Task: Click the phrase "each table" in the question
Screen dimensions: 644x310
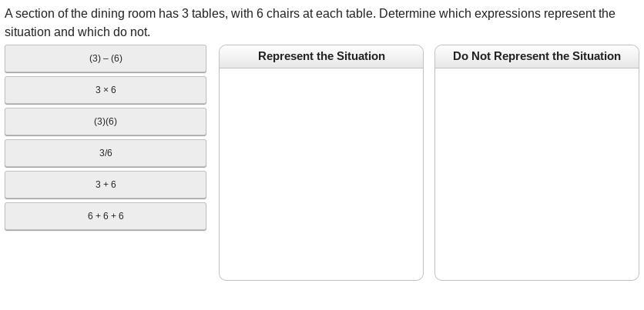Action: click(x=346, y=14)
